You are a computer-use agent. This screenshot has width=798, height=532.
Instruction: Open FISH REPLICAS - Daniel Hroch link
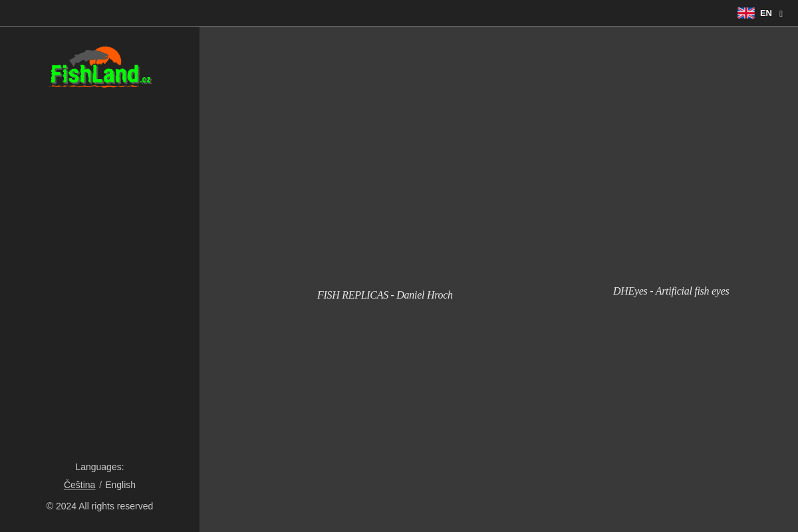click(x=385, y=295)
